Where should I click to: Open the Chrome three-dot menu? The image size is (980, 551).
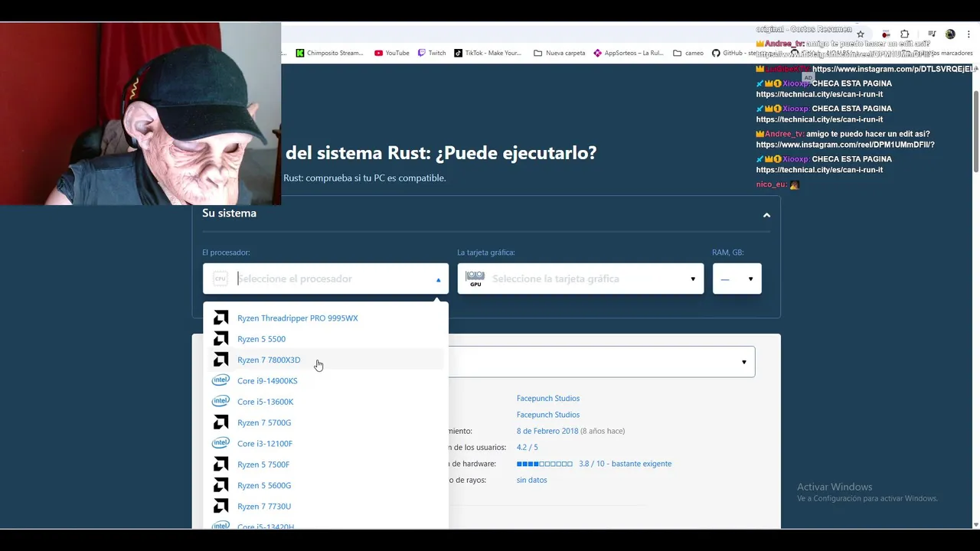tap(968, 34)
